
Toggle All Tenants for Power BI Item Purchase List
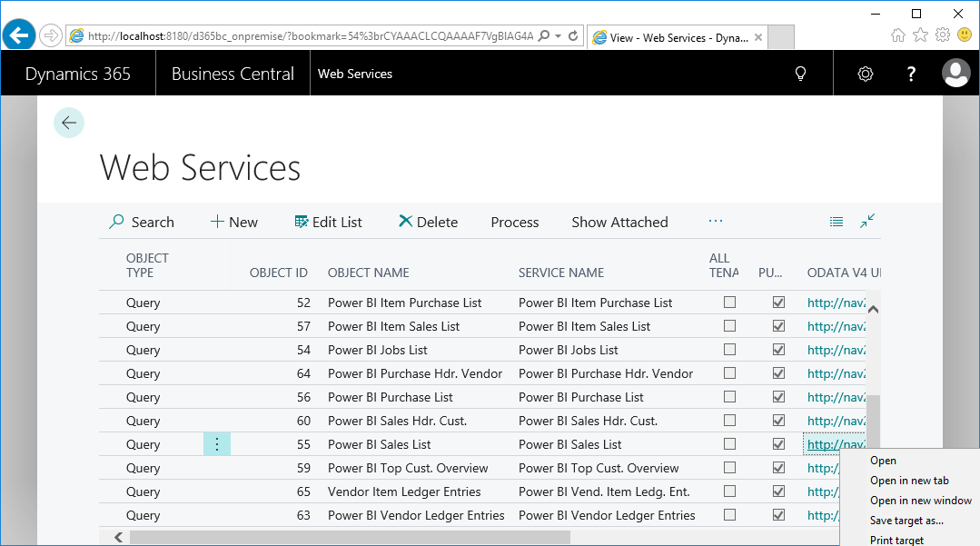coord(729,303)
